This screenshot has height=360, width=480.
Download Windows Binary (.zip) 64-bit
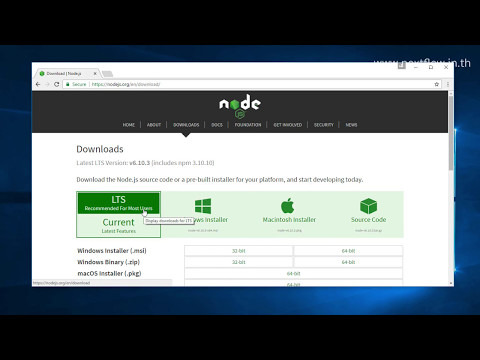pos(348,262)
